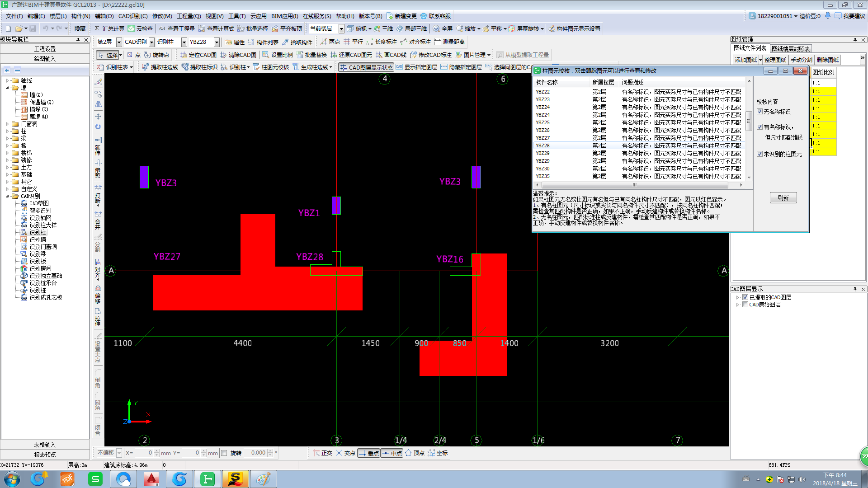Open 文件(F) menu

[x=14, y=16]
